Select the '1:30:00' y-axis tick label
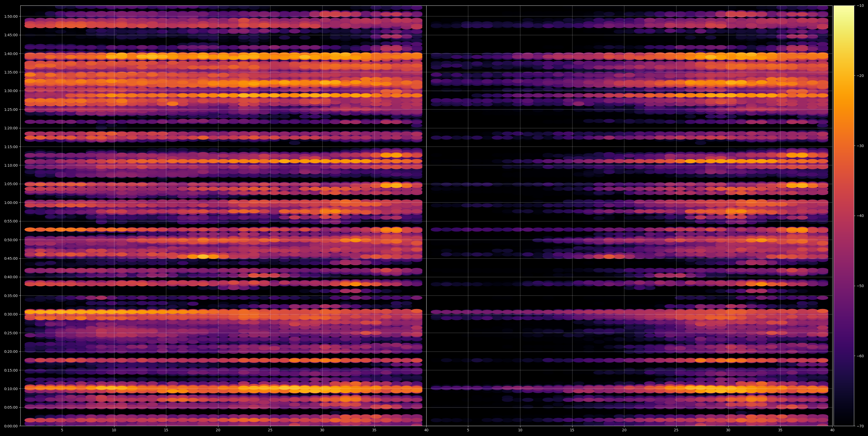The width and height of the screenshot is (868, 436). pos(11,91)
